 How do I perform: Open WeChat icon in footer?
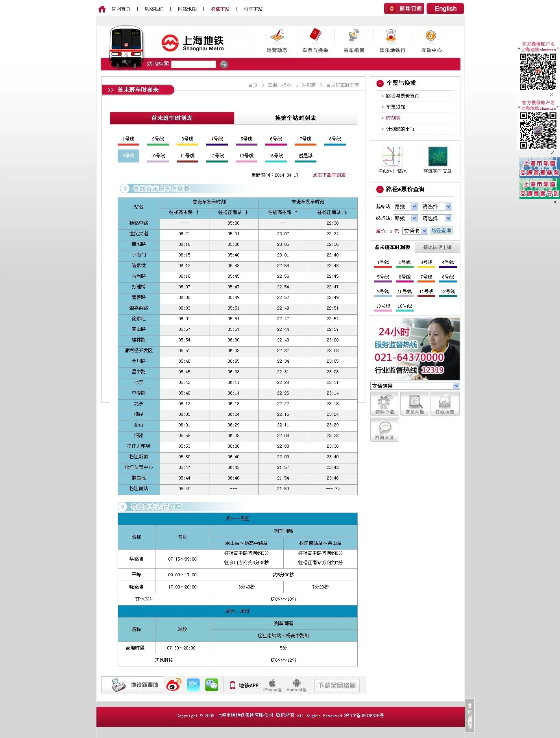[x=212, y=685]
